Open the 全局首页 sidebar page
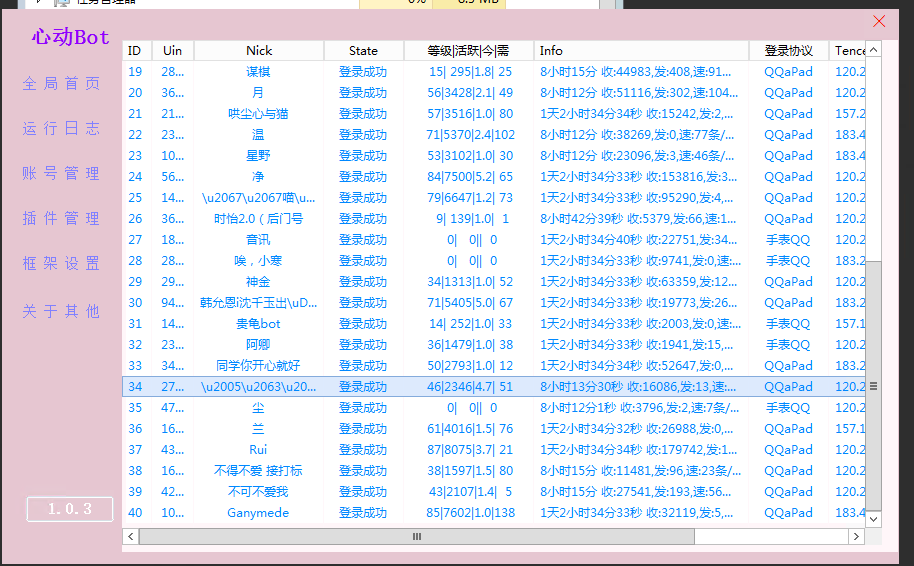The image size is (914, 566). (x=62, y=84)
